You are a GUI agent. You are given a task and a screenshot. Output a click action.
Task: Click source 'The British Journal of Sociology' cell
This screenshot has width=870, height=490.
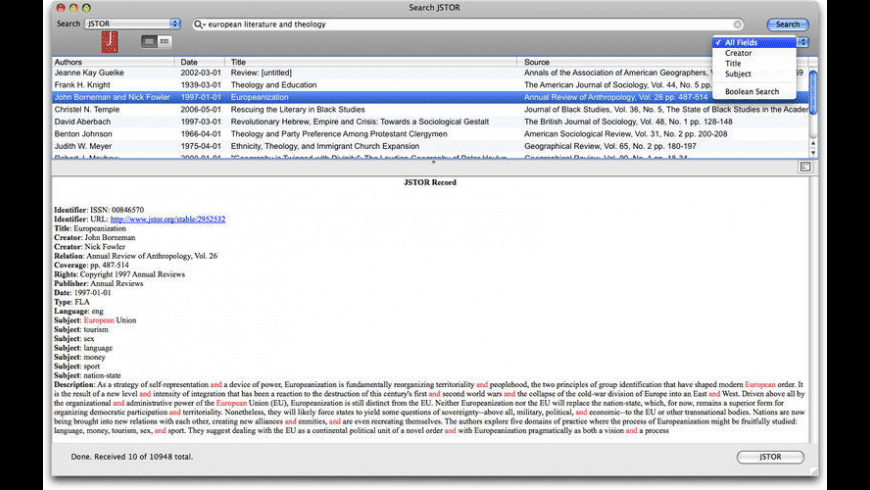click(628, 122)
